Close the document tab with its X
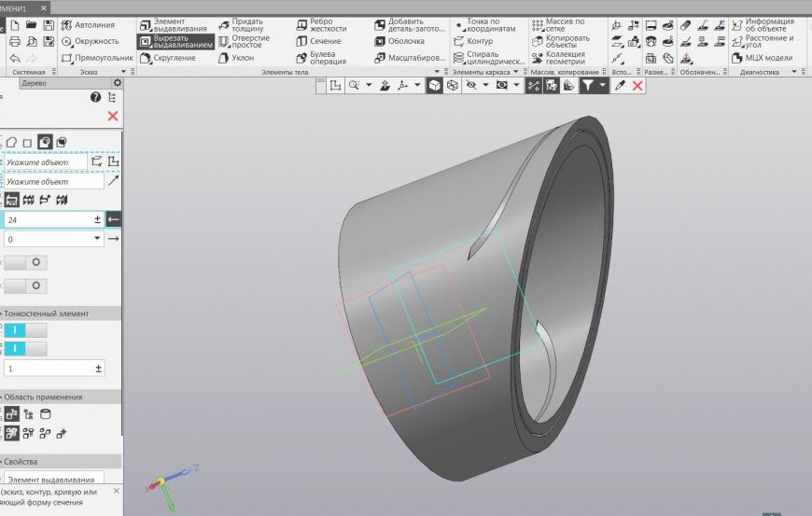This screenshot has width=812, height=516. click(44, 8)
